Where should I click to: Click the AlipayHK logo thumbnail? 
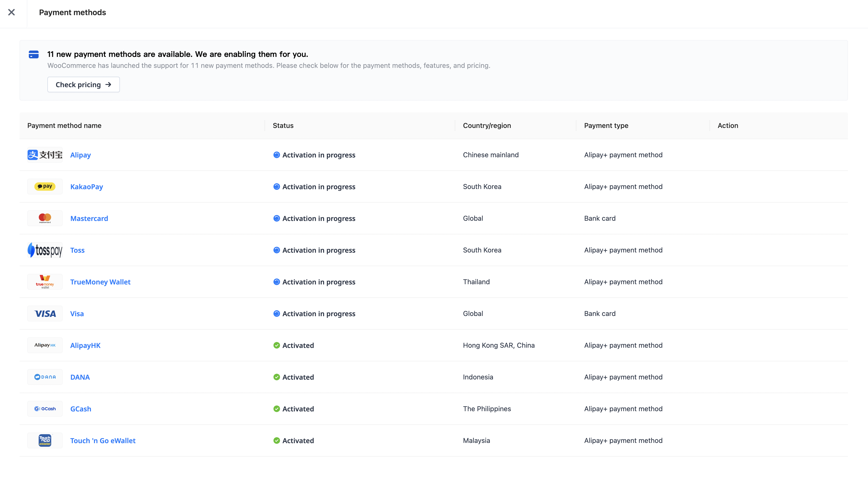45,345
